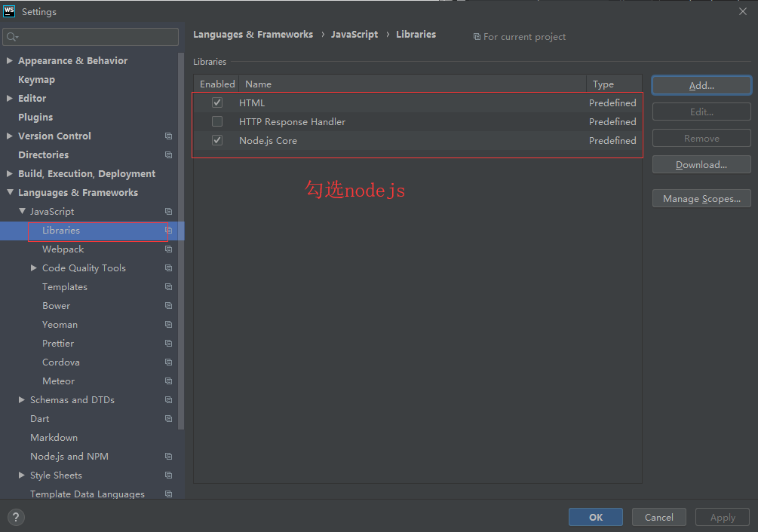Expand Appearance & Behavior section
The image size is (758, 532).
(x=10, y=61)
